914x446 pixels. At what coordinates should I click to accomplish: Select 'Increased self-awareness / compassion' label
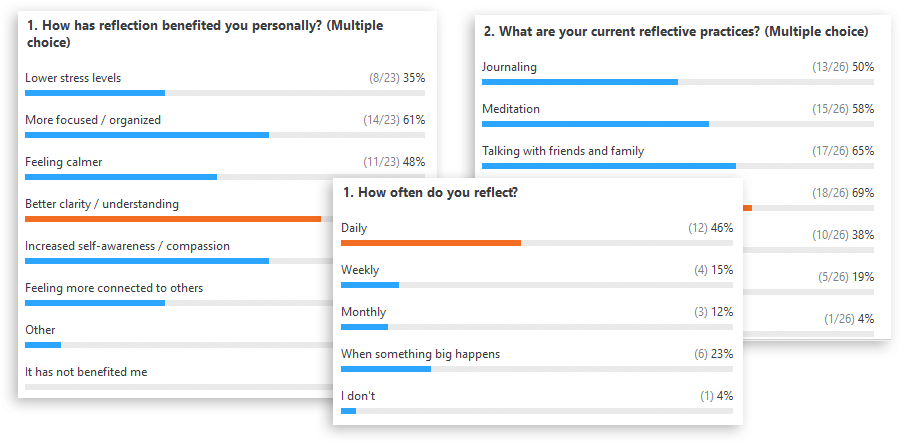pos(127,246)
